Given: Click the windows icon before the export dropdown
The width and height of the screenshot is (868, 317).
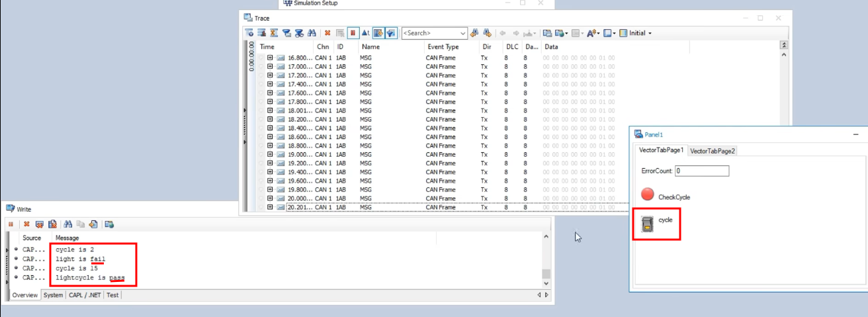Looking at the screenshot, I should [546, 32].
